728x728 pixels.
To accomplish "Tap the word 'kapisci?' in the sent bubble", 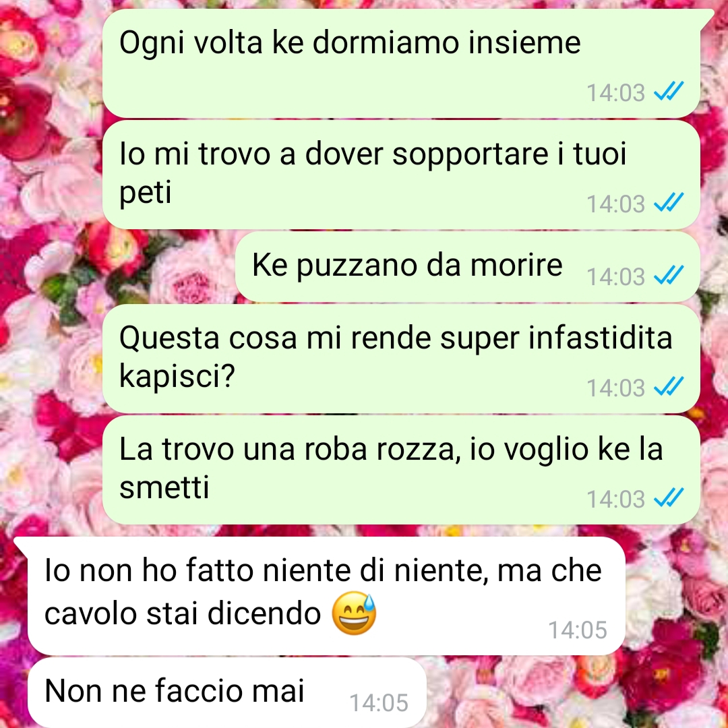I will 177,376.
